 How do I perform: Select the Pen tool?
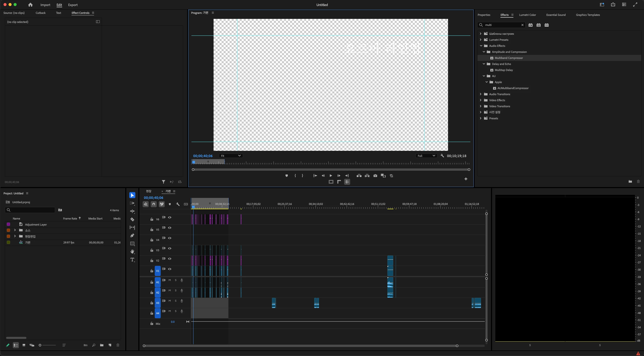pyautogui.click(x=132, y=235)
